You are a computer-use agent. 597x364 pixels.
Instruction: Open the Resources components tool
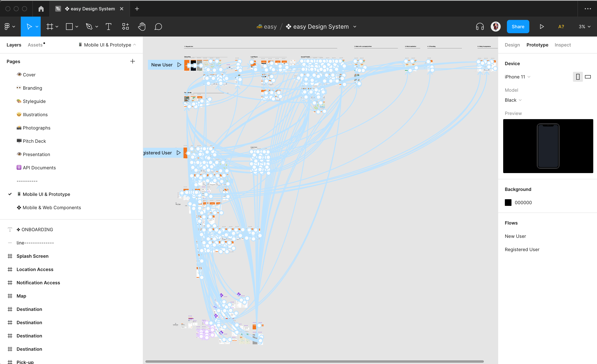(125, 27)
